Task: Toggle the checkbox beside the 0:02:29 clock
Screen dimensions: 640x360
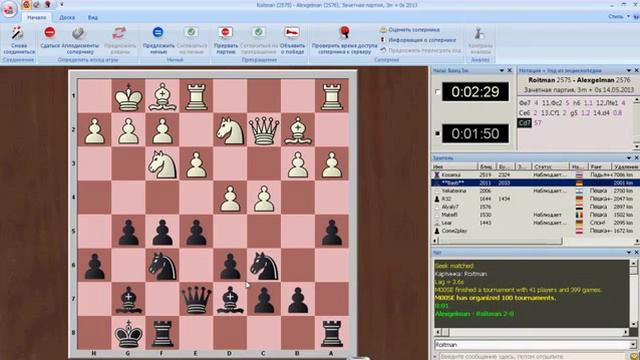Action: click(437, 92)
